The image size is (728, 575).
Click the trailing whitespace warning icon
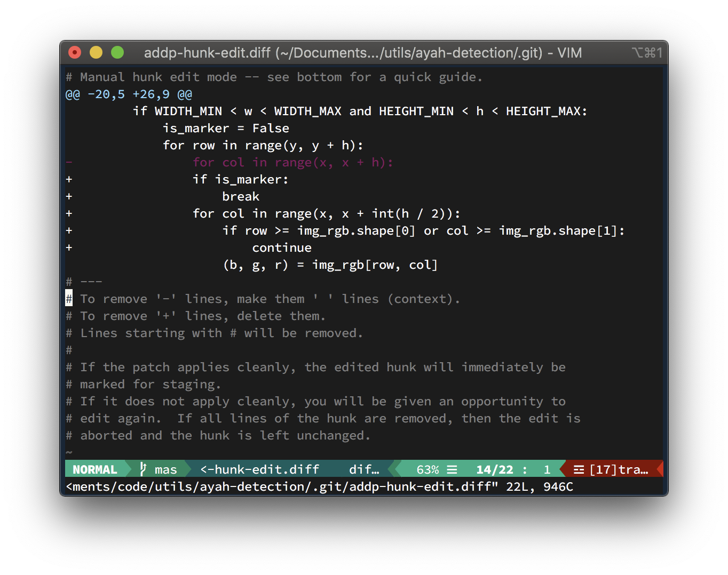579,469
